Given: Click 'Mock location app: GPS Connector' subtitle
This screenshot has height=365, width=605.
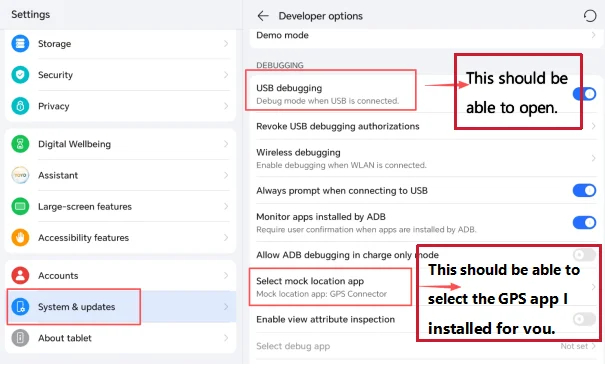Looking at the screenshot, I should 321,294.
